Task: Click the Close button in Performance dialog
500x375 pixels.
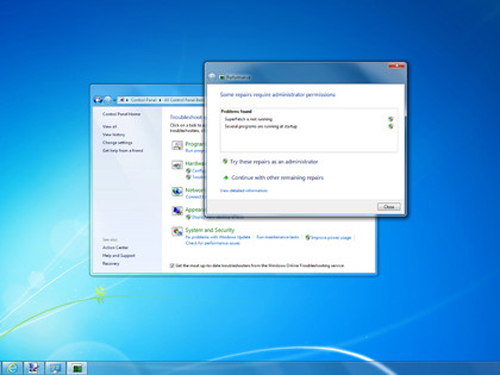Action: coord(389,207)
